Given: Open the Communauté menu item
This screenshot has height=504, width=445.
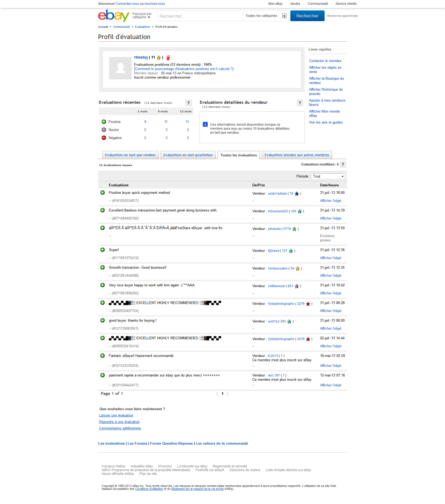Looking at the screenshot, I should pyautogui.click(x=318, y=4).
